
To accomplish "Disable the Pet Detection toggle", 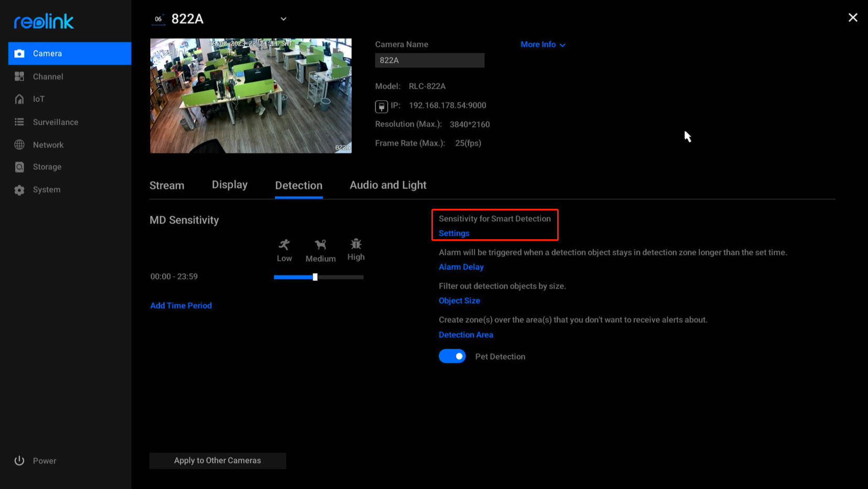I will (x=452, y=356).
